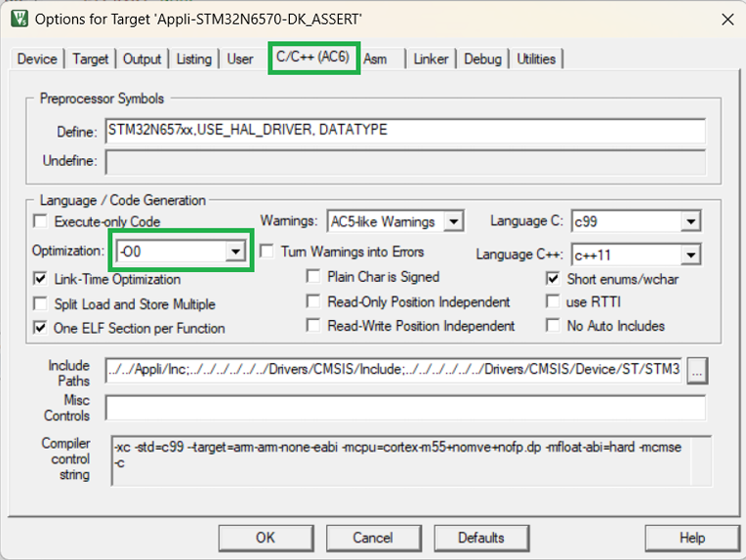Close the Options for Target dialog
Viewport: 746px width, 560px height.
[x=727, y=20]
